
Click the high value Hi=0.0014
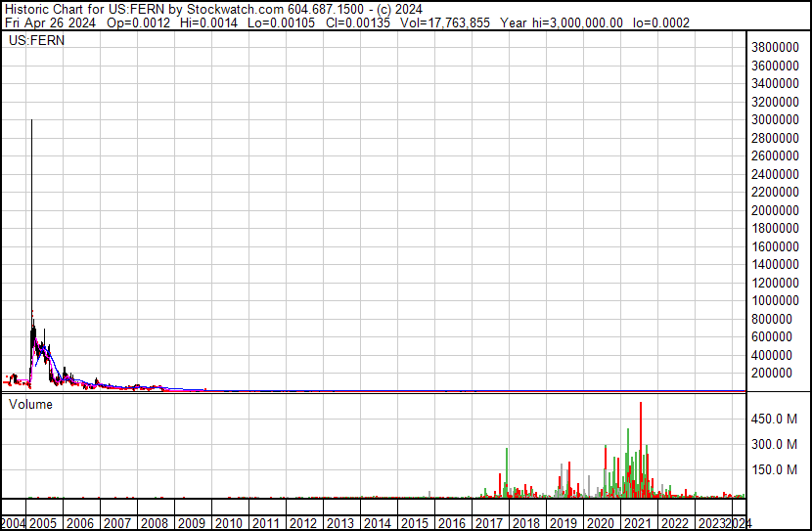click(208, 22)
